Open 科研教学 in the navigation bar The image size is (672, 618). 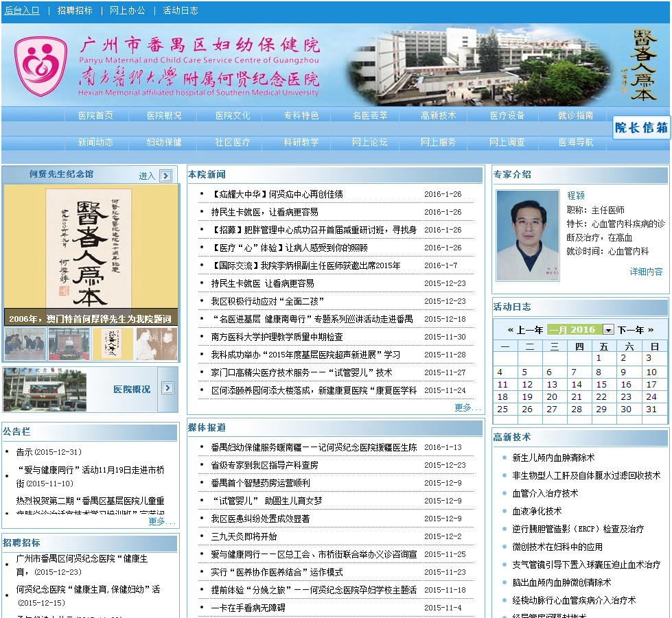301,142
